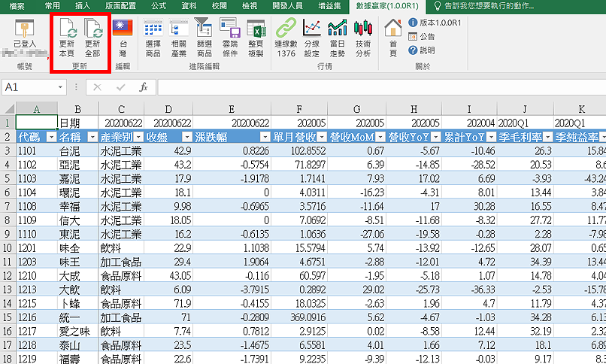Switch to the 公式 ribbon tab

tap(159, 6)
